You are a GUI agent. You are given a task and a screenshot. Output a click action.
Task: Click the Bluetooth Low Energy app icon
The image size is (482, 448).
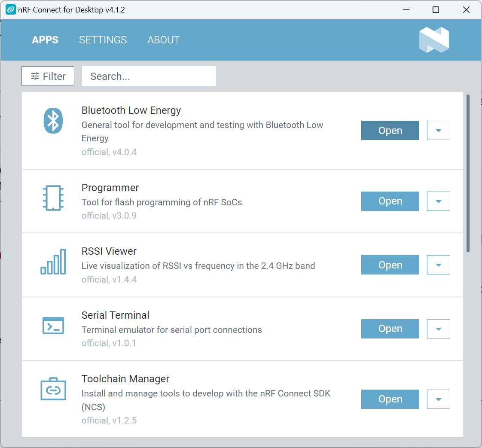point(53,120)
